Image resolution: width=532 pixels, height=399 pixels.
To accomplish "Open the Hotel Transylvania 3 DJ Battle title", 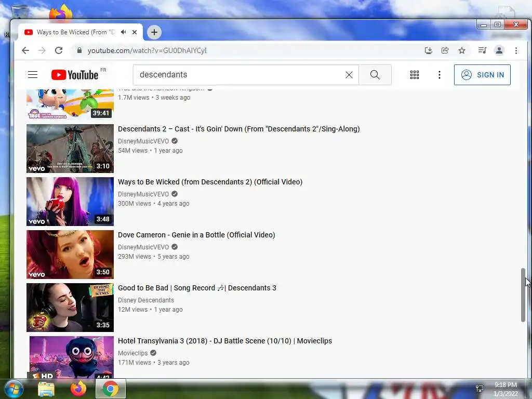I will coord(225,341).
